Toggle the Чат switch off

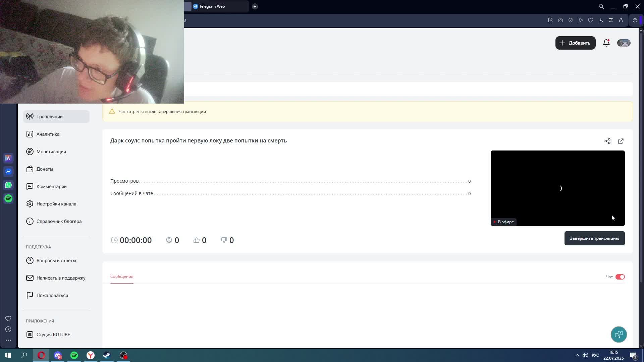[620, 277]
